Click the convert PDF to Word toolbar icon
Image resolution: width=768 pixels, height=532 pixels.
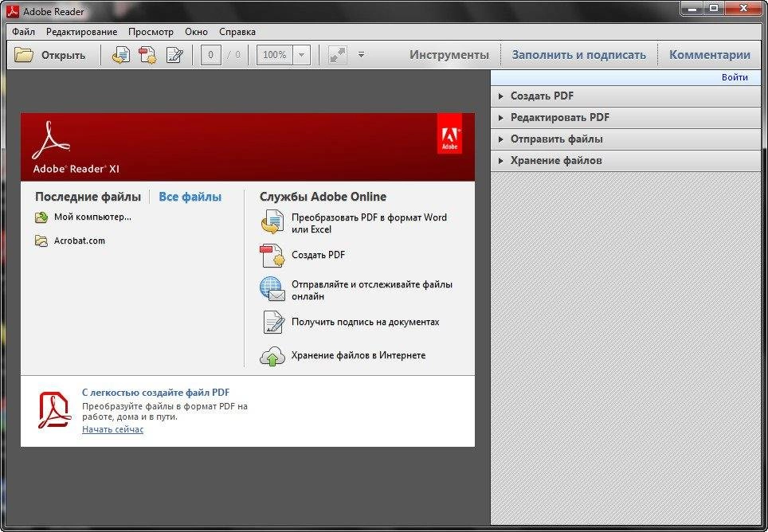coord(121,55)
